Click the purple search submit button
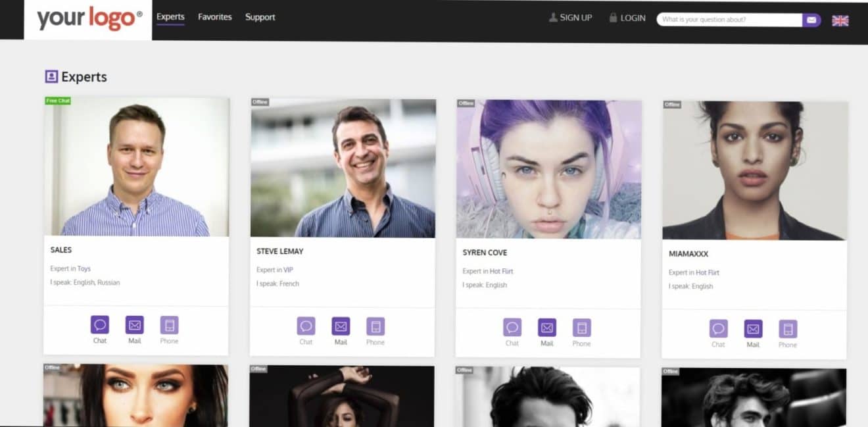This screenshot has height=427, width=868. click(811, 20)
